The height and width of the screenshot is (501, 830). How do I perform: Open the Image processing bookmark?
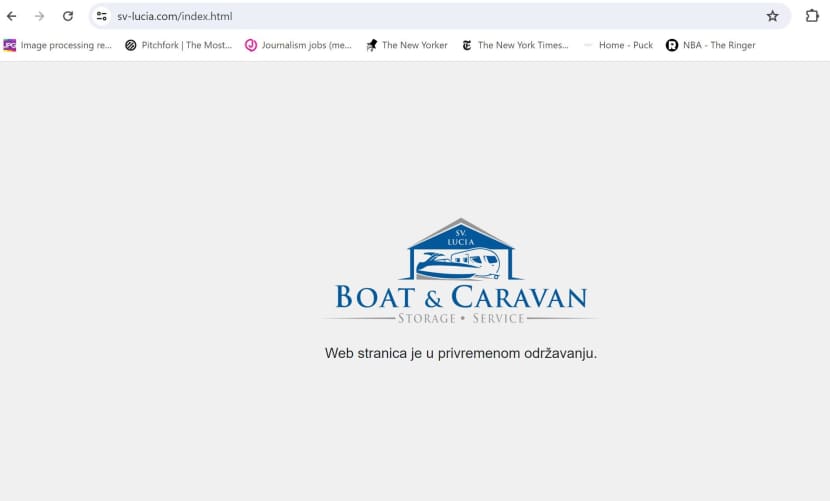coord(58,45)
